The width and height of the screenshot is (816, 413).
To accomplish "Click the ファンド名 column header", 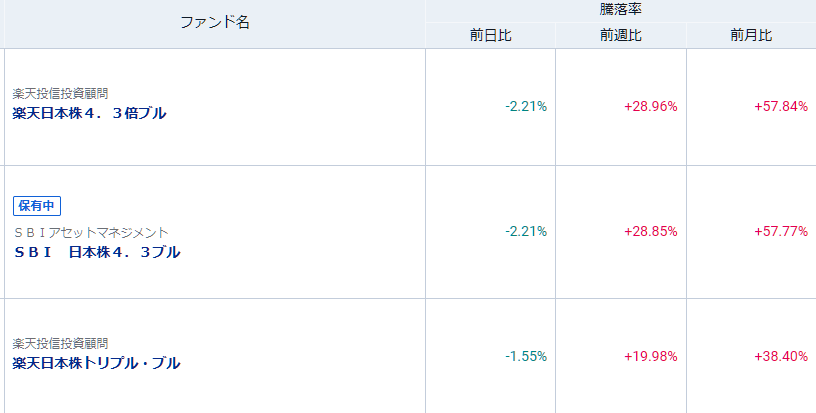I will point(215,23).
